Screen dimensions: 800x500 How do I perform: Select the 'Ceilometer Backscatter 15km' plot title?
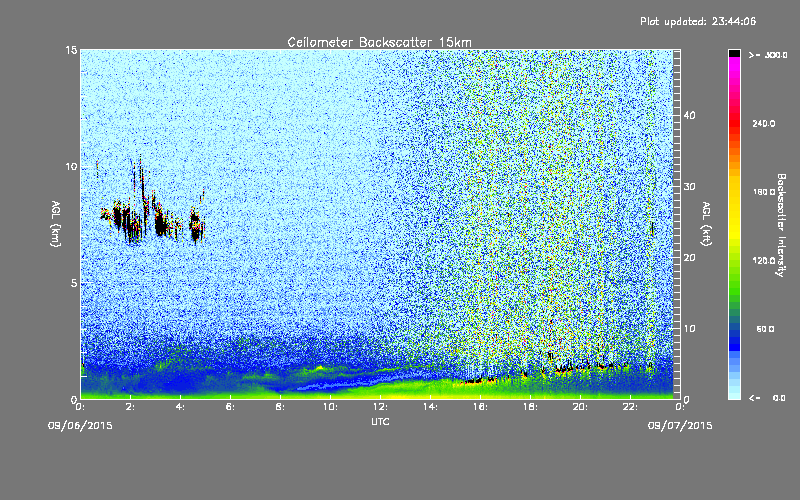379,42
